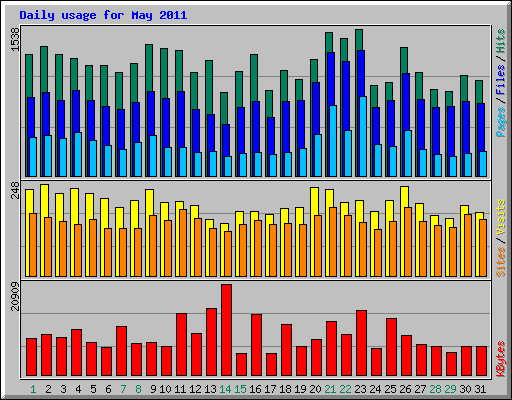Click the 'Daily usage for May 2011' title
The width and height of the screenshot is (512, 400).
(103, 15)
